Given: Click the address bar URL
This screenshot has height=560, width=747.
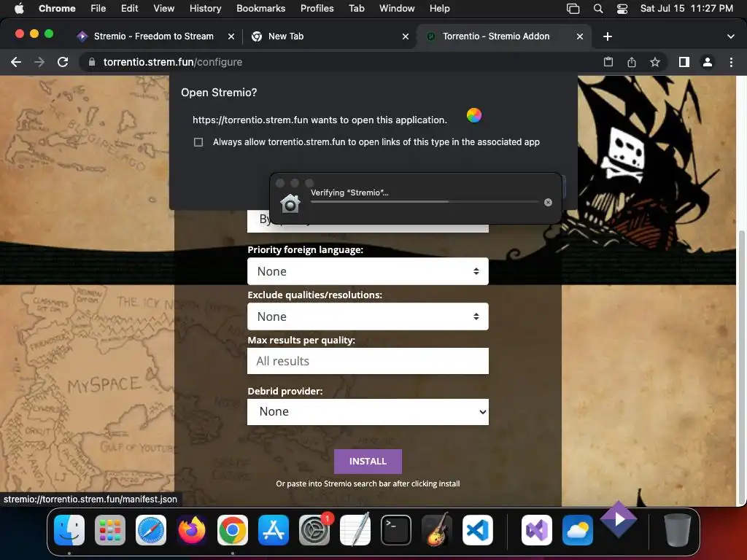Looking at the screenshot, I should (x=172, y=62).
